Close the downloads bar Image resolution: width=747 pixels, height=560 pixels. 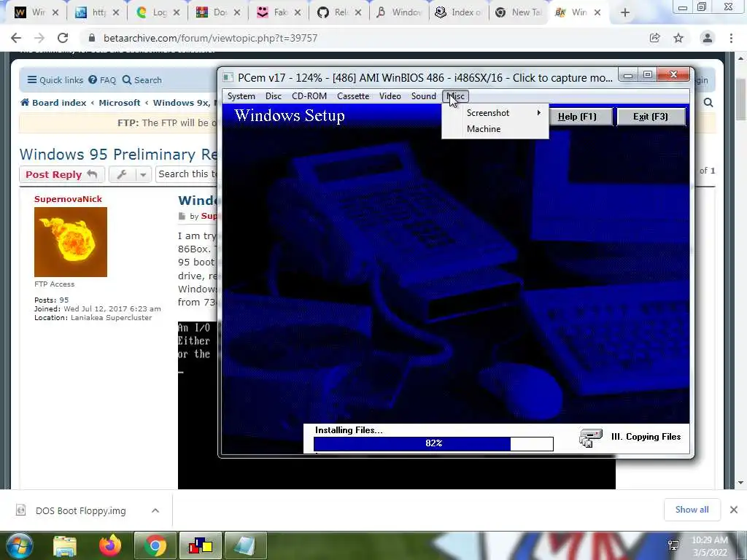(x=734, y=510)
